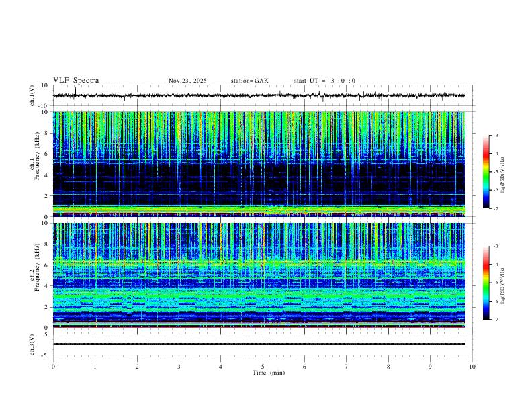Click the ch.2 spectrogram panel
Image resolution: width=532 pixels, height=411 pixels.
point(259,275)
